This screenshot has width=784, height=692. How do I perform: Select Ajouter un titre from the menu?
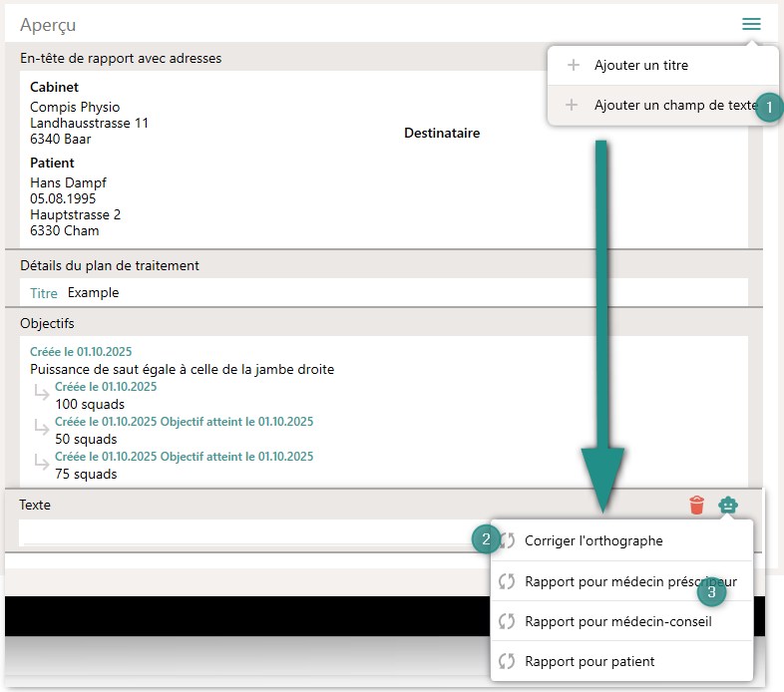(640, 66)
